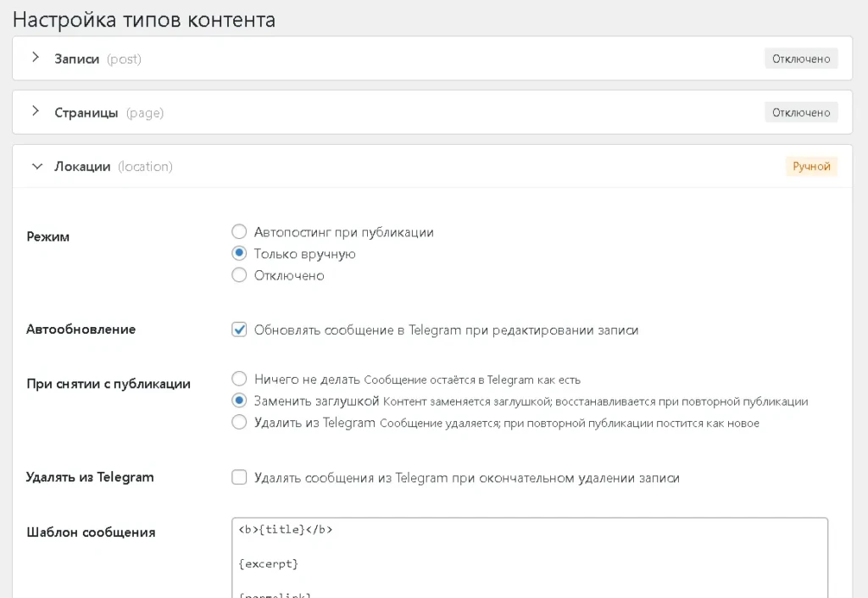Select Автопостинг при публикации radio button

click(239, 231)
